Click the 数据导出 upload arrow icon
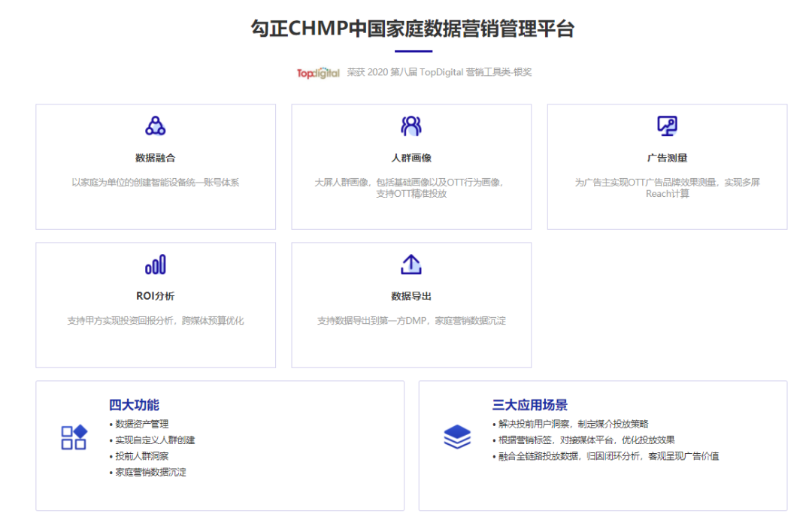The width and height of the screenshot is (812, 523). pyautogui.click(x=411, y=264)
